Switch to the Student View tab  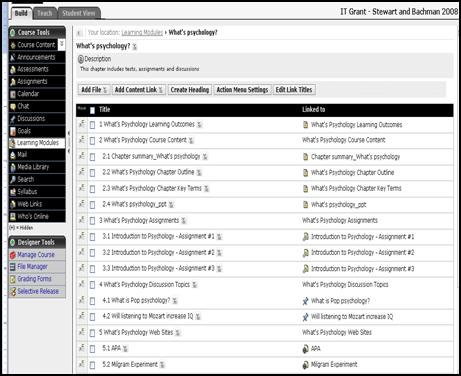(x=79, y=13)
